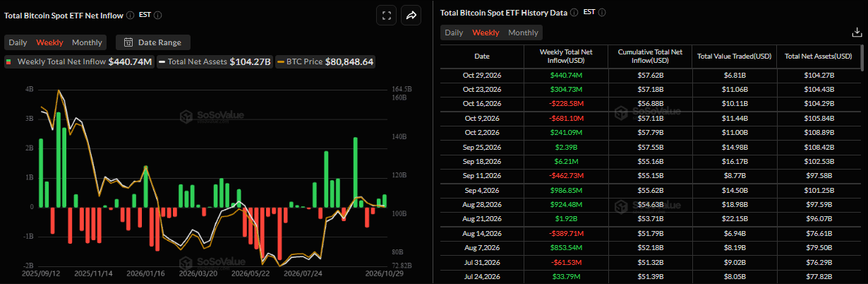
Task: Click the Jul 24,2026 date cell
Action: [x=481, y=276]
